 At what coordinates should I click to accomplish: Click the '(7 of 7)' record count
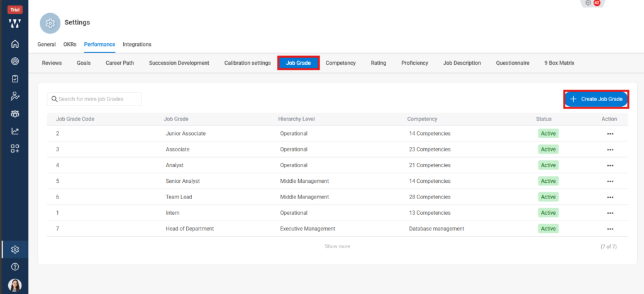tap(608, 247)
